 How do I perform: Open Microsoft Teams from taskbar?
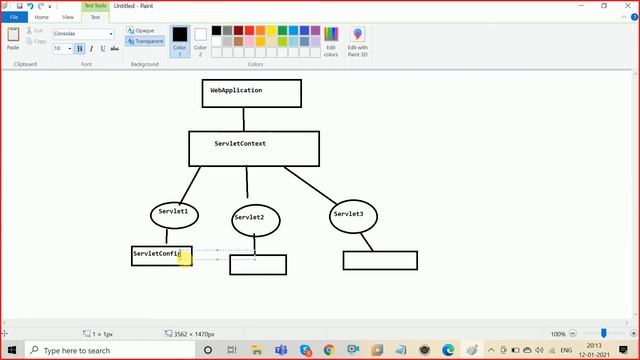(x=281, y=350)
